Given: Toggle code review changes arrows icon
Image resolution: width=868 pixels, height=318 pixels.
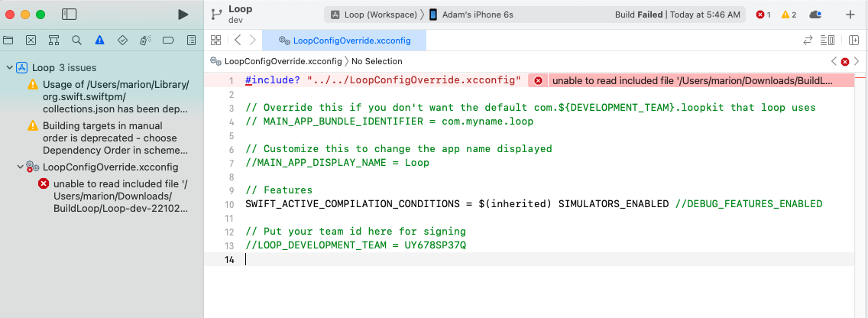Looking at the screenshot, I should [x=808, y=40].
